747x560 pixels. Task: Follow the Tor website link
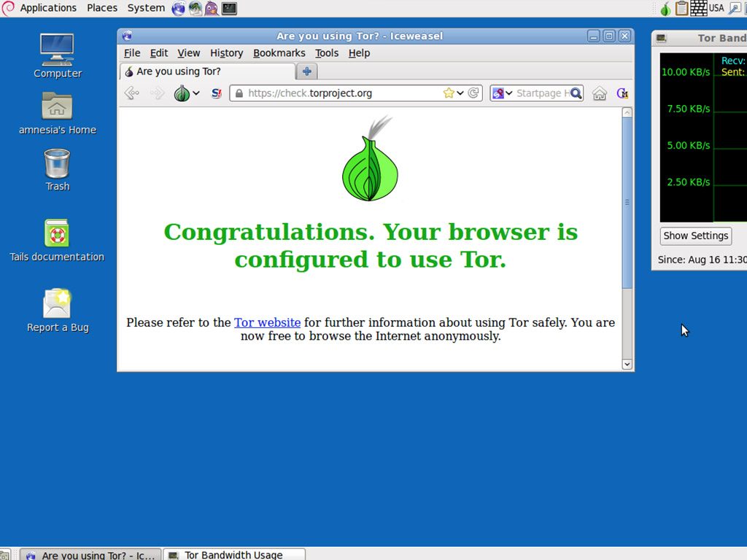pos(267,322)
